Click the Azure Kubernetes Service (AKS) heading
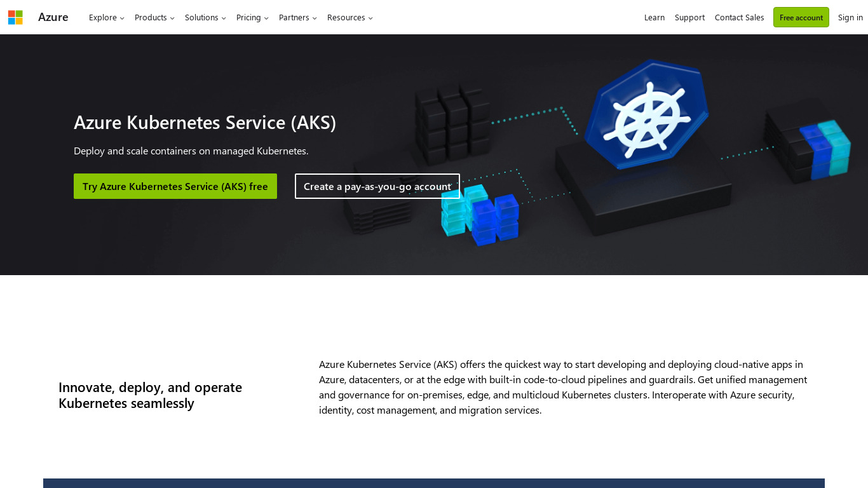868x488 pixels. tap(205, 122)
